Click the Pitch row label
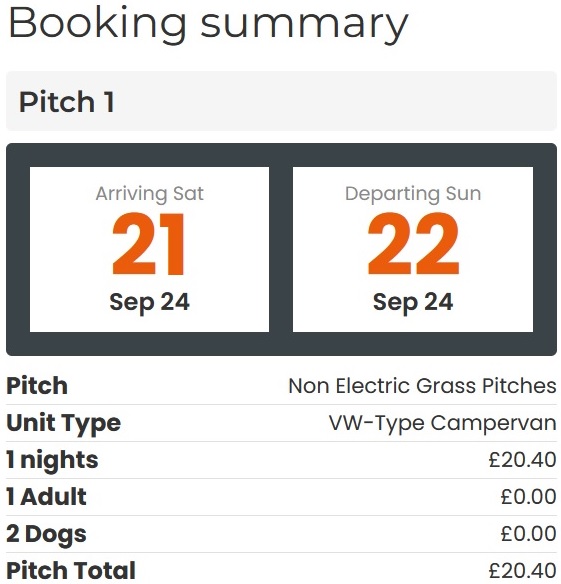 click(37, 385)
